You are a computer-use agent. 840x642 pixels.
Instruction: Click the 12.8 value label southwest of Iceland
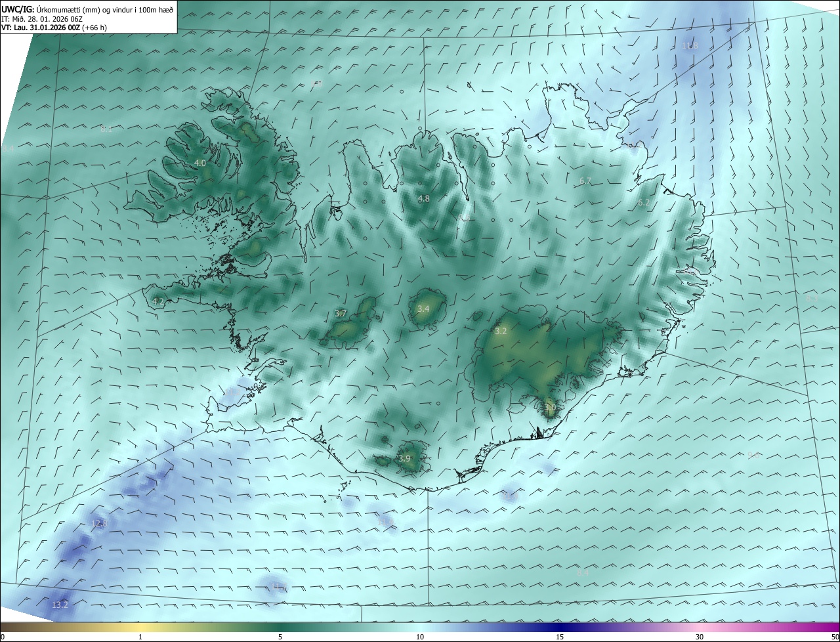click(x=99, y=523)
